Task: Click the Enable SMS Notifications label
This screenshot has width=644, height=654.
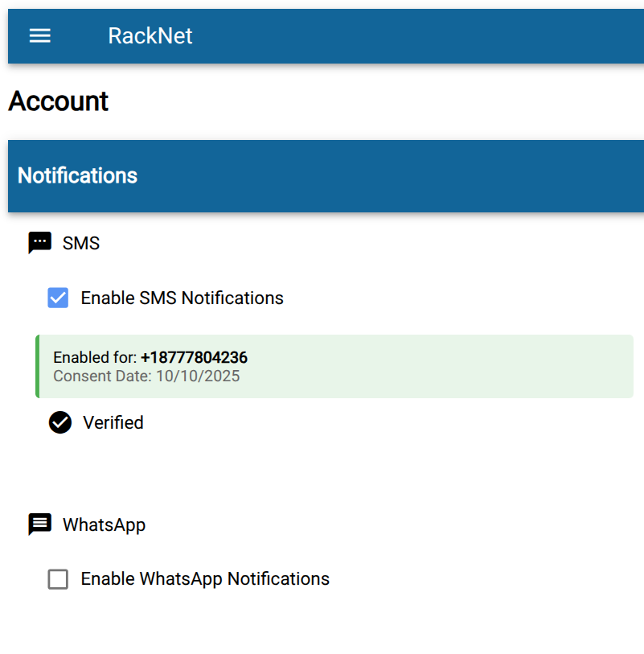Action: point(183,298)
